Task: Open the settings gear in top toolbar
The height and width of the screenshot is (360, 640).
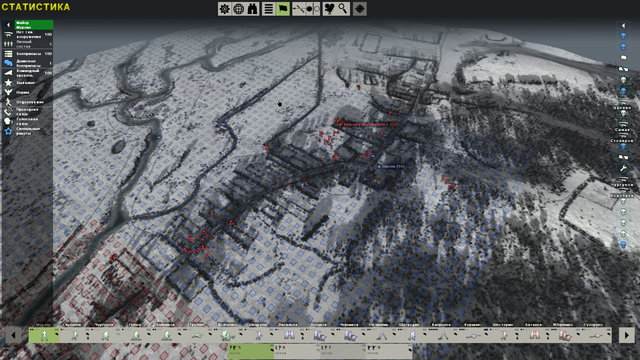Action: pos(224,9)
